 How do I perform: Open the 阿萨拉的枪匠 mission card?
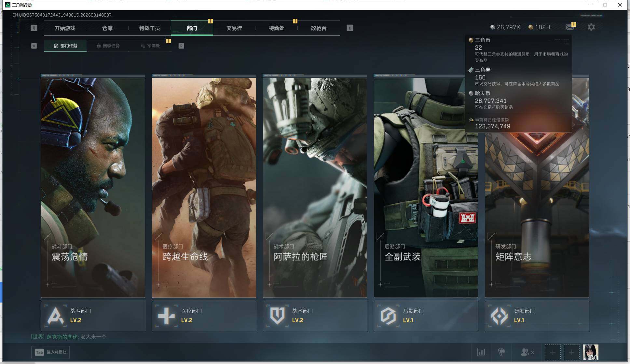pyautogui.click(x=315, y=187)
